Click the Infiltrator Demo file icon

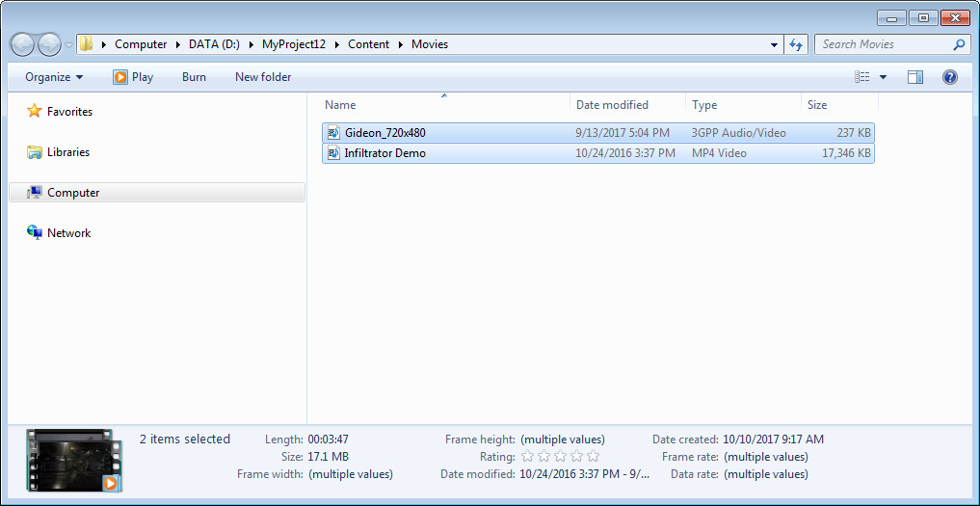coord(333,153)
